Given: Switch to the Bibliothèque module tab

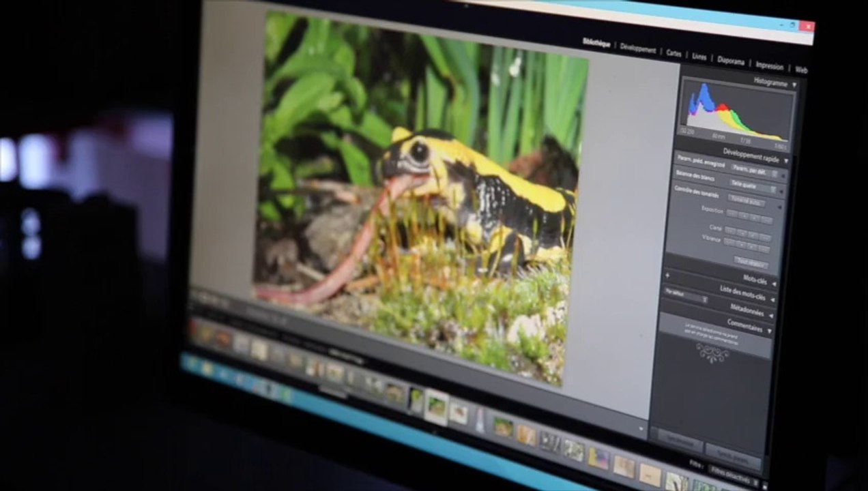Looking at the screenshot, I should pyautogui.click(x=596, y=42).
